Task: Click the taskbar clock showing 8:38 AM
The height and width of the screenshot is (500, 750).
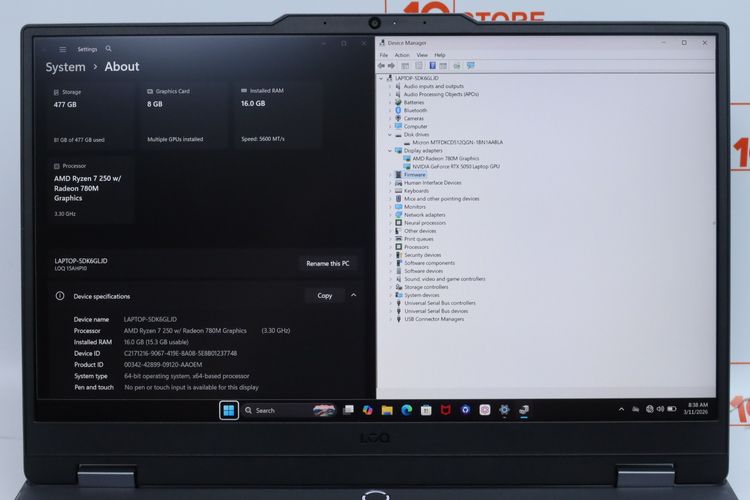Action: pyautogui.click(x=695, y=408)
